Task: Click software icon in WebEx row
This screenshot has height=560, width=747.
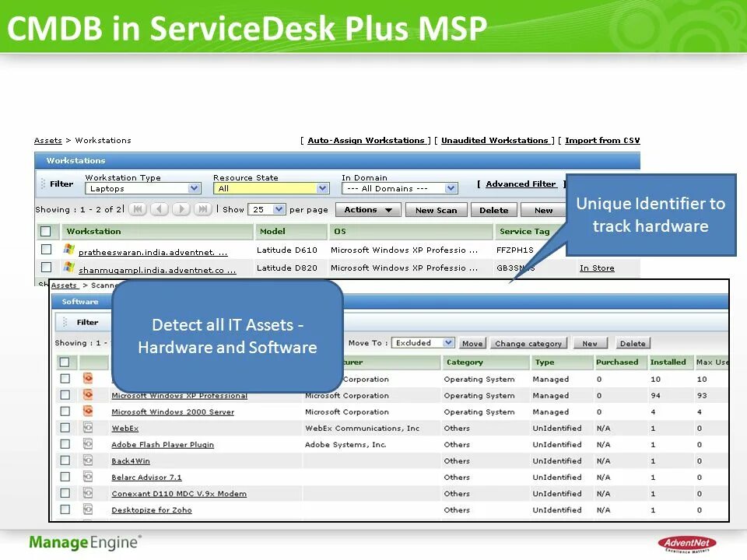Action: 88,428
